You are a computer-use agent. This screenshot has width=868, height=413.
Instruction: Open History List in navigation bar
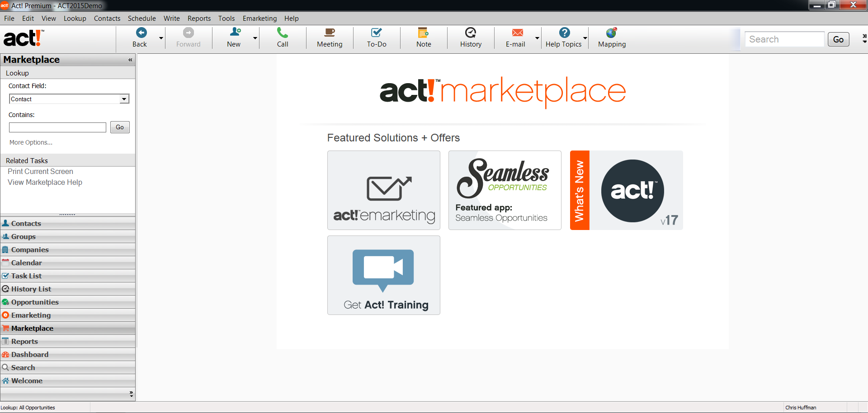(x=68, y=289)
